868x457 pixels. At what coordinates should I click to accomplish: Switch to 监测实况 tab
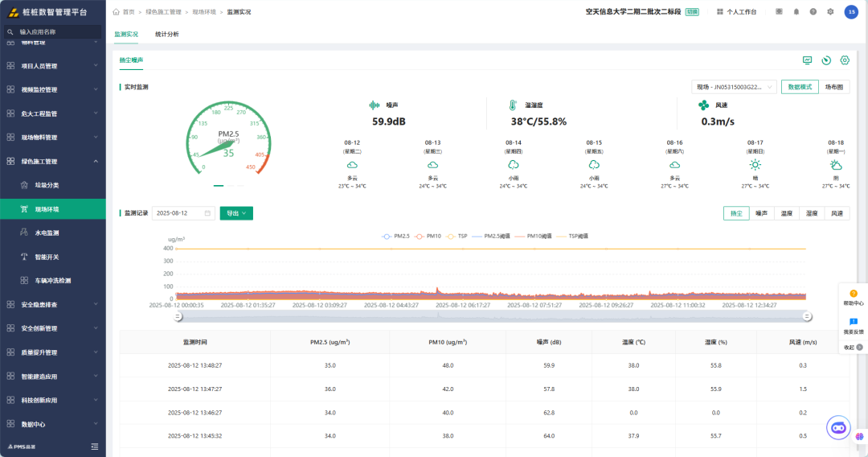126,35
